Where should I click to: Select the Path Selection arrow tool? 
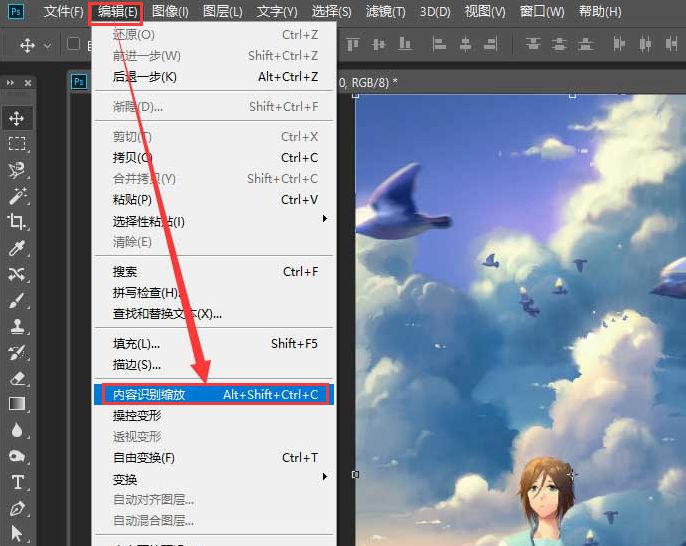coord(17,534)
